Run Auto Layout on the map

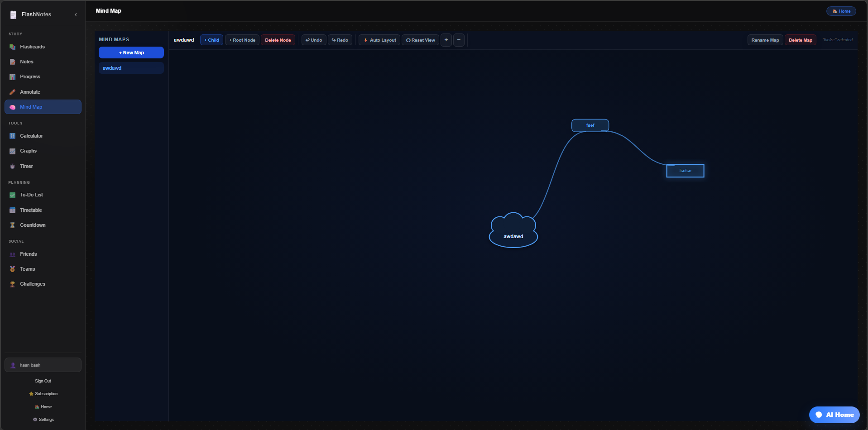(379, 40)
